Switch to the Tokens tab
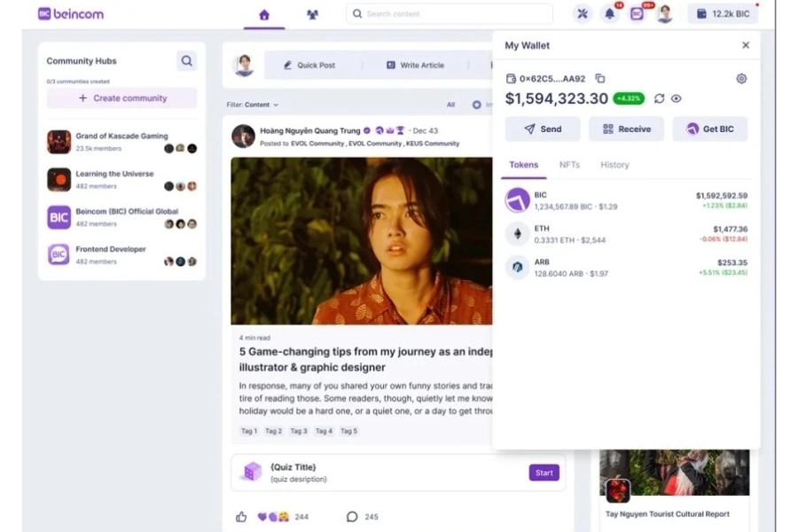Image resolution: width=798 pixels, height=532 pixels. tap(524, 165)
